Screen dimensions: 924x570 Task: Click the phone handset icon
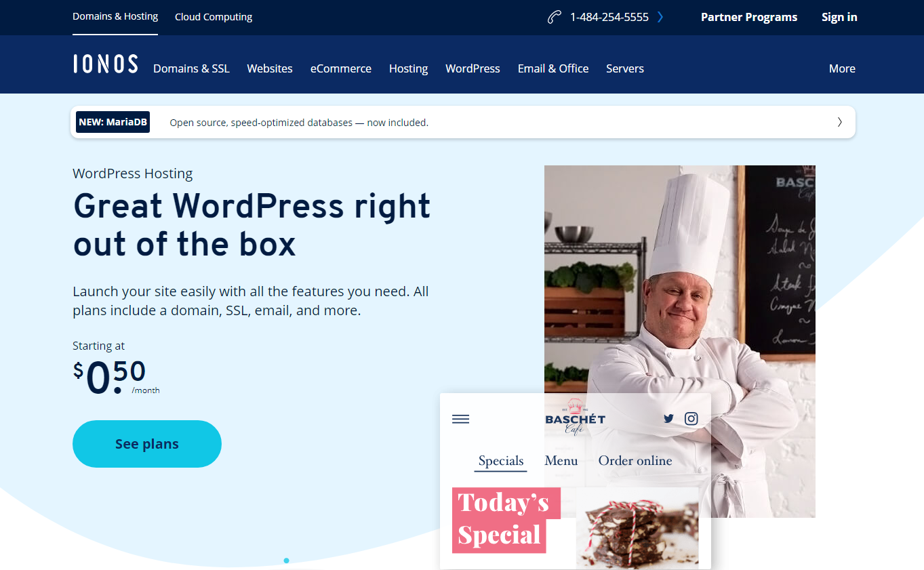click(555, 17)
